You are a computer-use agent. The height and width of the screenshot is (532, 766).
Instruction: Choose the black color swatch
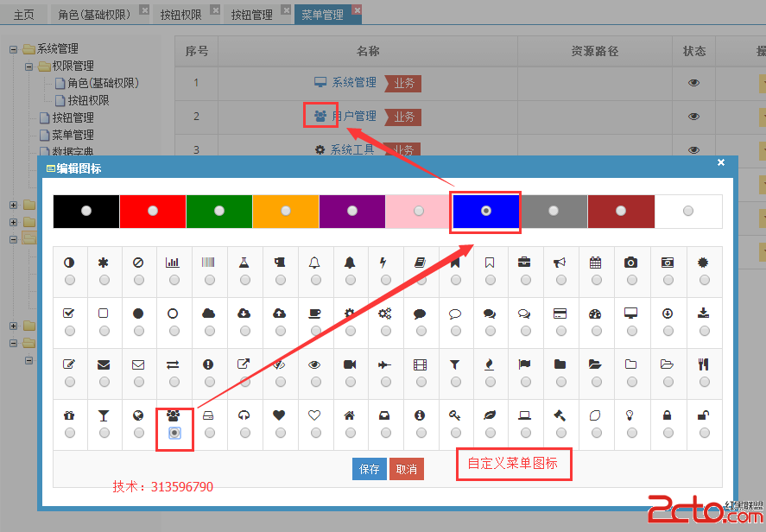pos(86,211)
